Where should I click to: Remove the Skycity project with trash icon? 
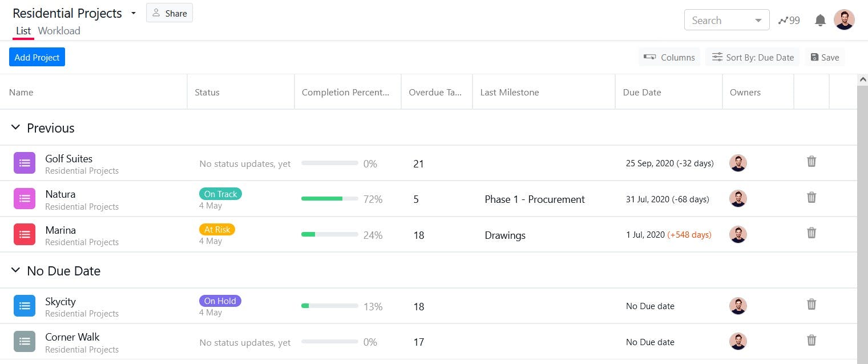point(812,305)
